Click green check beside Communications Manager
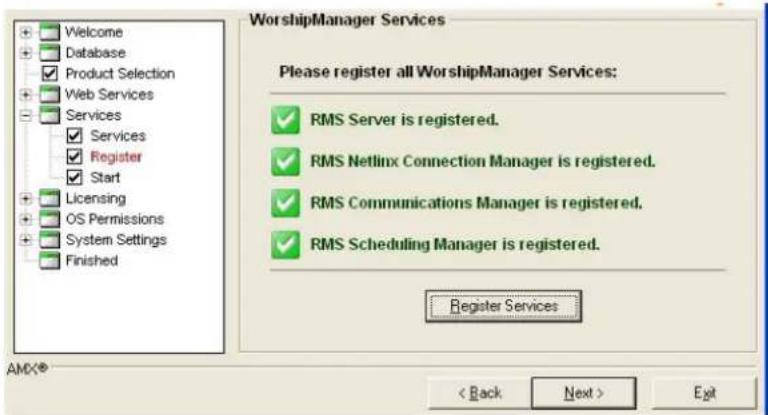Viewport: 768px width, 415px height. pyautogui.click(x=286, y=202)
